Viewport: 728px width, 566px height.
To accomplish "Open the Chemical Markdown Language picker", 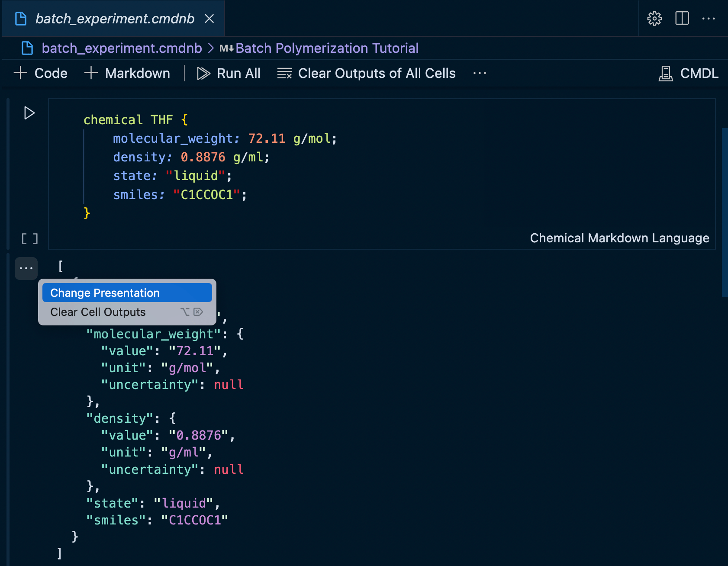I will click(x=620, y=238).
